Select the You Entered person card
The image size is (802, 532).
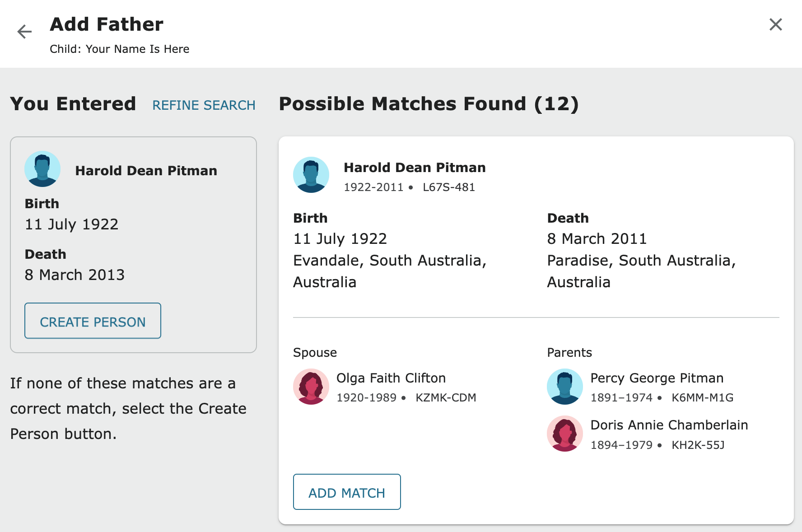134,244
